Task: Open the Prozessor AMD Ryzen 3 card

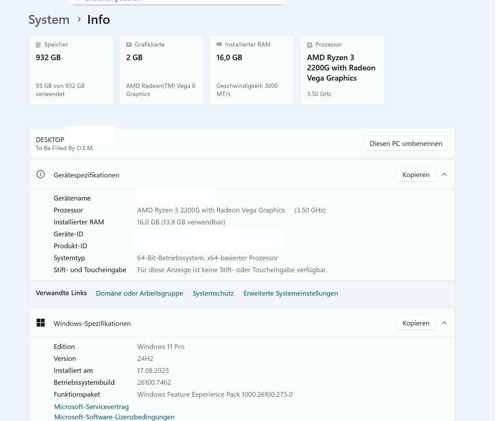Action: pos(342,70)
